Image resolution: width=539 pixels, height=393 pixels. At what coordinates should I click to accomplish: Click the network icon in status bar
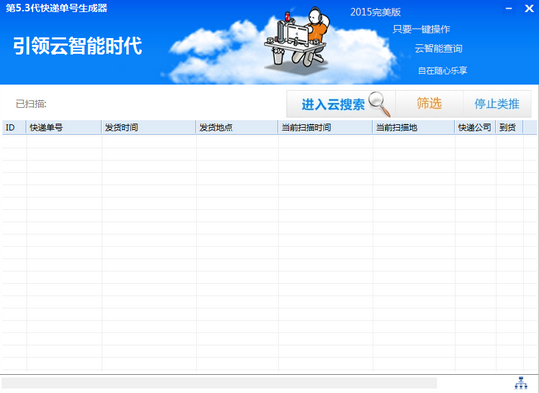521,383
